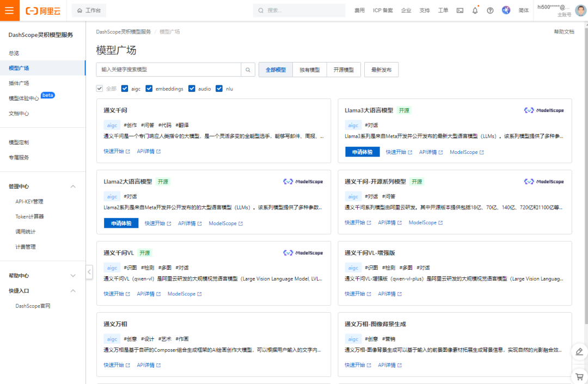Image resolution: width=588 pixels, height=384 pixels.
Task: Open the hamburger navigation menu
Action: (x=9, y=10)
